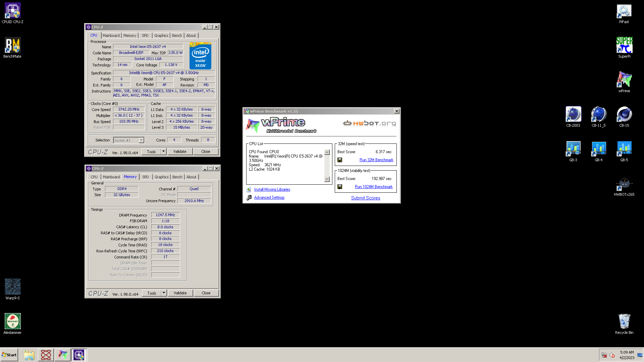Run the 1024M Benchmark in wPrime
This screenshot has height=362, width=644.
tap(374, 187)
